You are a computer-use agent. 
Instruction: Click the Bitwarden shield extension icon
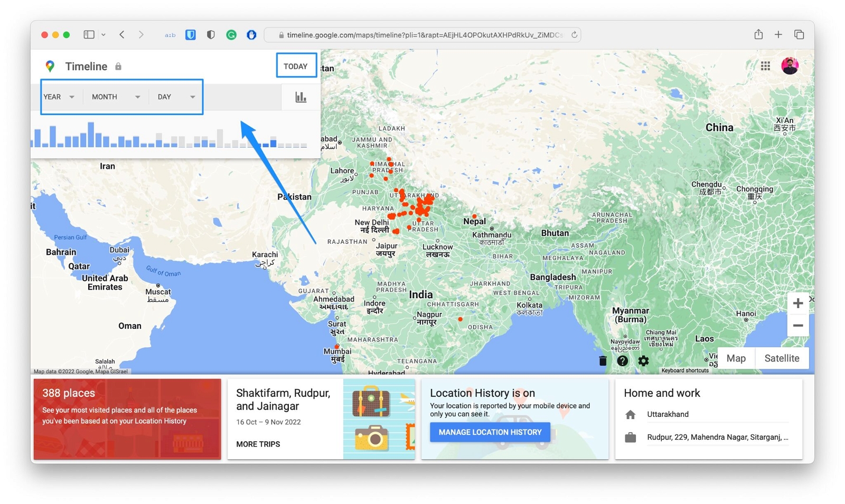click(191, 35)
